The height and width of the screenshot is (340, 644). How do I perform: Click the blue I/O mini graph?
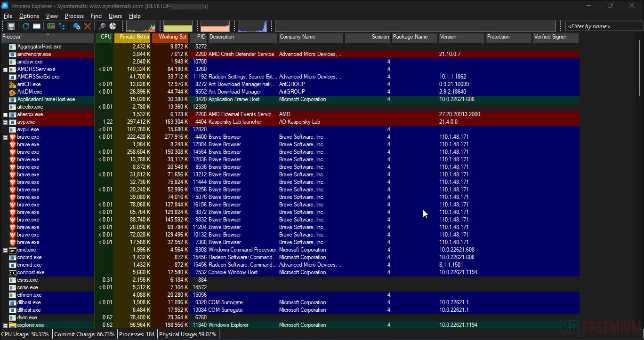(252, 26)
